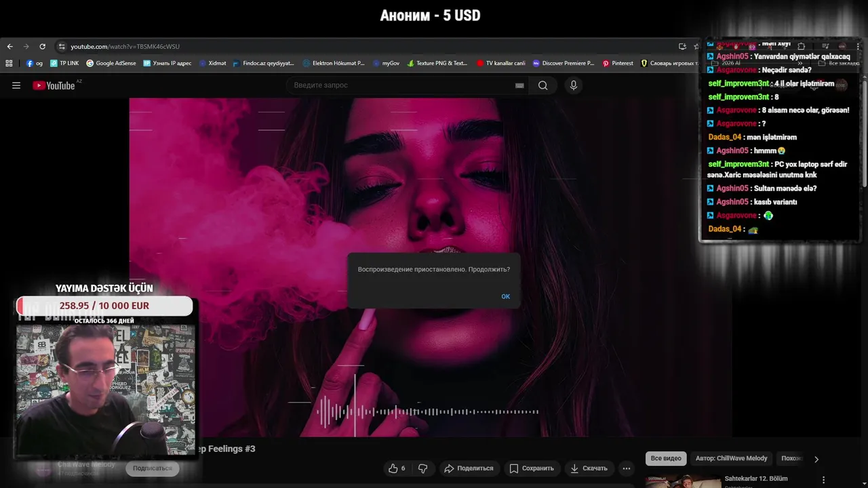The height and width of the screenshot is (488, 868).
Task: Open the TV kanallar canli bookmark
Action: point(501,63)
